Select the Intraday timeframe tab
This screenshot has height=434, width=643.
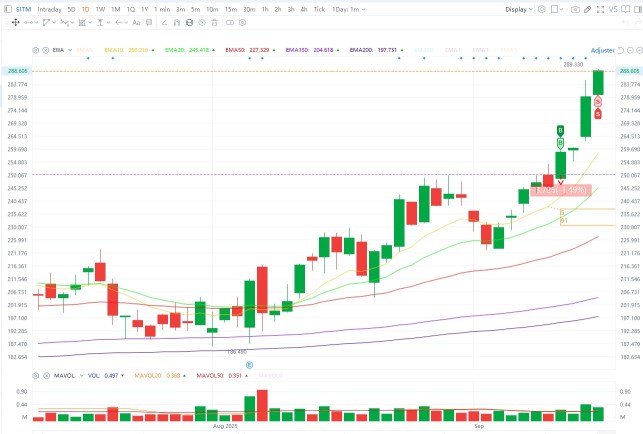click(49, 9)
